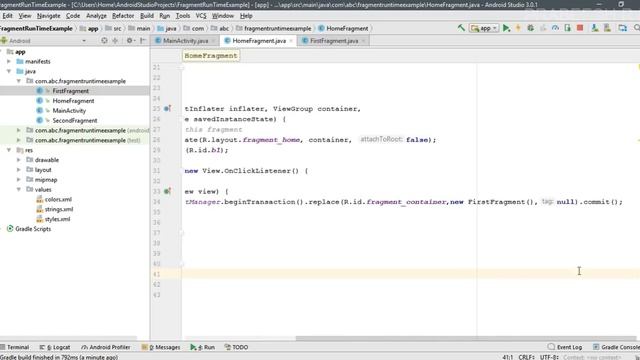This screenshot has height=360, width=640.
Task: Expand the test package node
Action: [19, 140]
